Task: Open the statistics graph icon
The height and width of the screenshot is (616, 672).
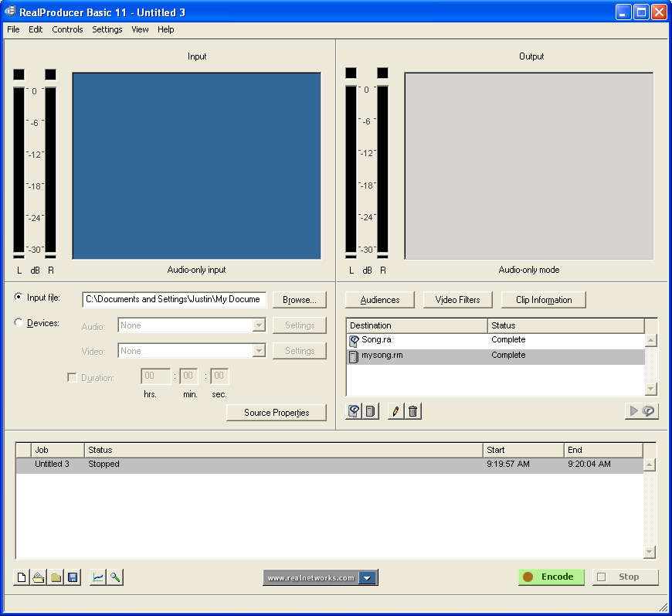Action: click(98, 577)
